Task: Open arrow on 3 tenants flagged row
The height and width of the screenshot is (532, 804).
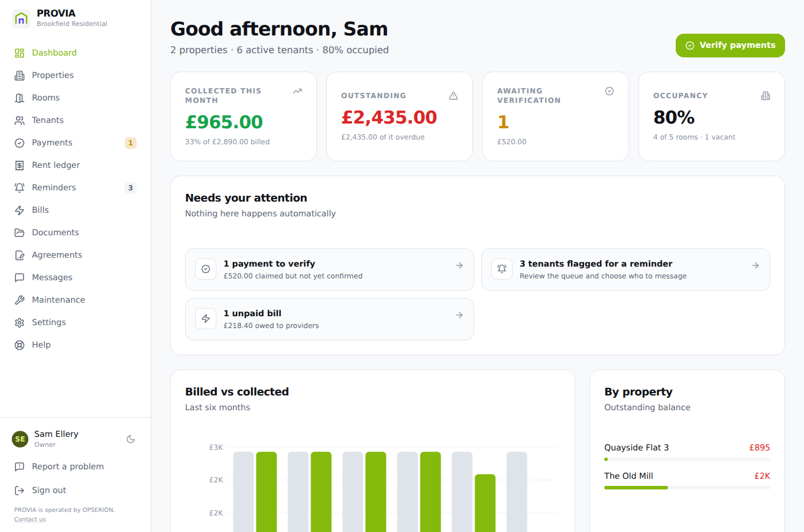Action: point(756,266)
